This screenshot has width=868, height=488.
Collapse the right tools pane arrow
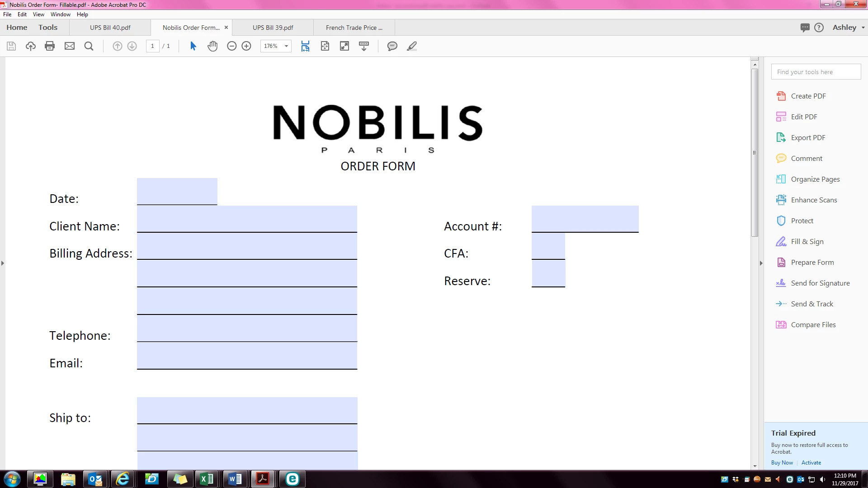tap(761, 263)
